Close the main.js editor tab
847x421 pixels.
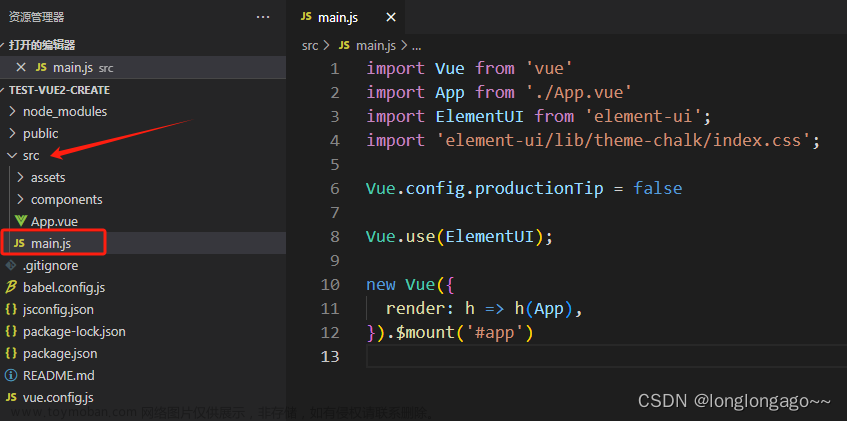(391, 17)
